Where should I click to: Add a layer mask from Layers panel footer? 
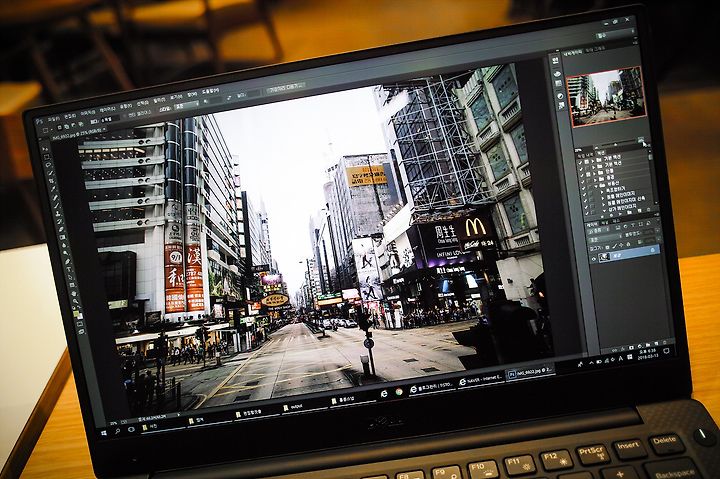631,347
